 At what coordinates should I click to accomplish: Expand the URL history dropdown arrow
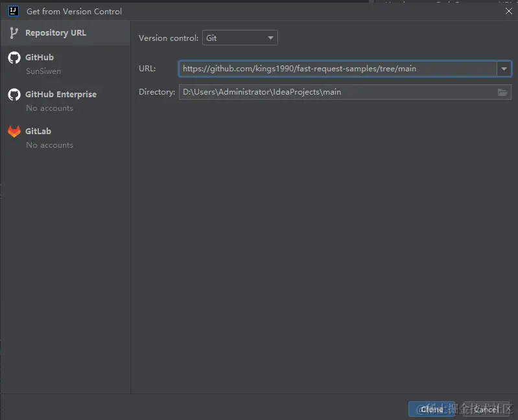[x=504, y=69]
